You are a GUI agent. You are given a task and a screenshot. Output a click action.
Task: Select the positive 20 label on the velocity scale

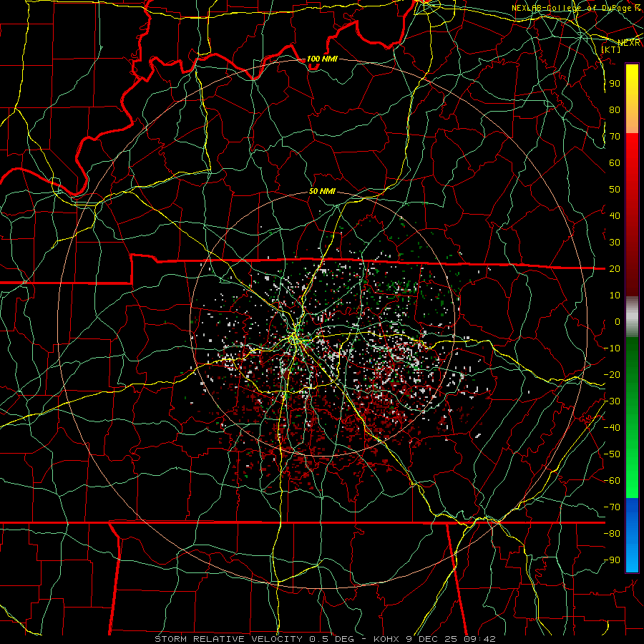(x=615, y=268)
